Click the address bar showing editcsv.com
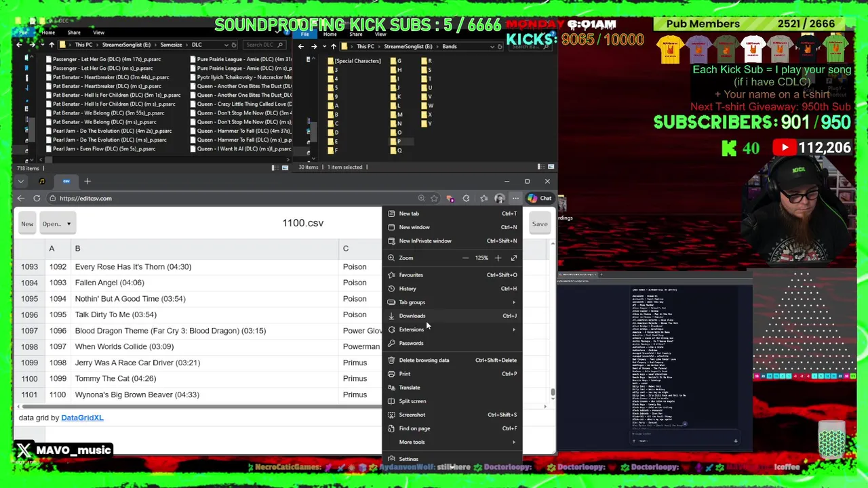Viewport: 868px width, 488px height. click(231, 199)
